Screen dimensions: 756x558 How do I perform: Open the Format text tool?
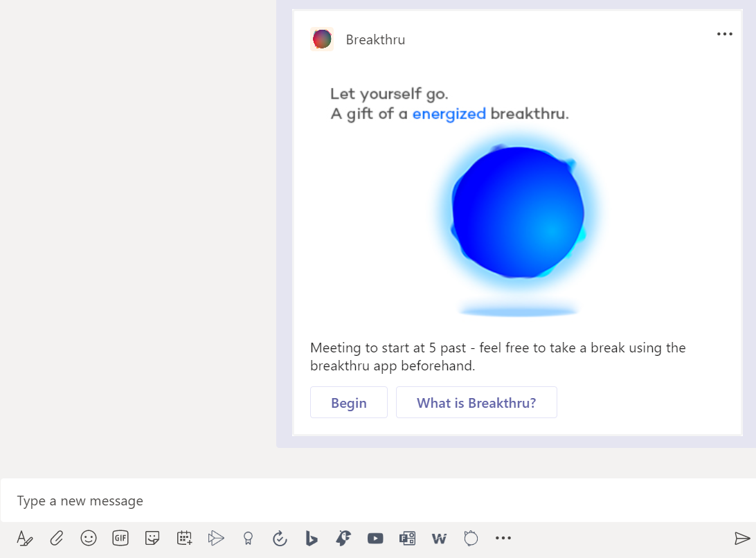25,538
